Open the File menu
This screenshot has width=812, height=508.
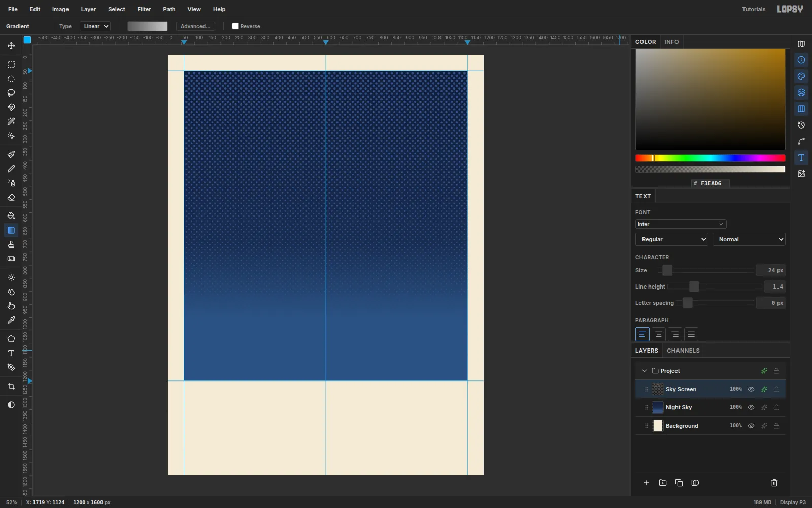(x=13, y=9)
